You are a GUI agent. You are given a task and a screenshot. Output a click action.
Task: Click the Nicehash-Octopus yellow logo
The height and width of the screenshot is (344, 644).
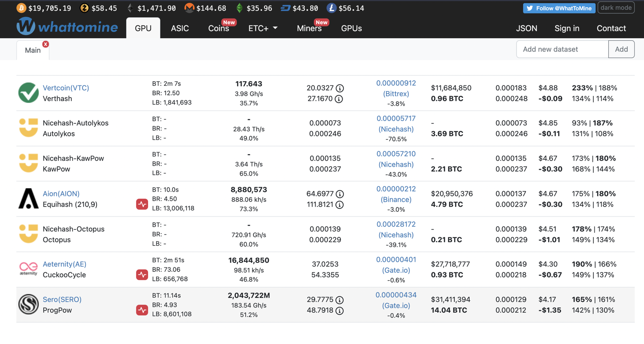(x=28, y=234)
